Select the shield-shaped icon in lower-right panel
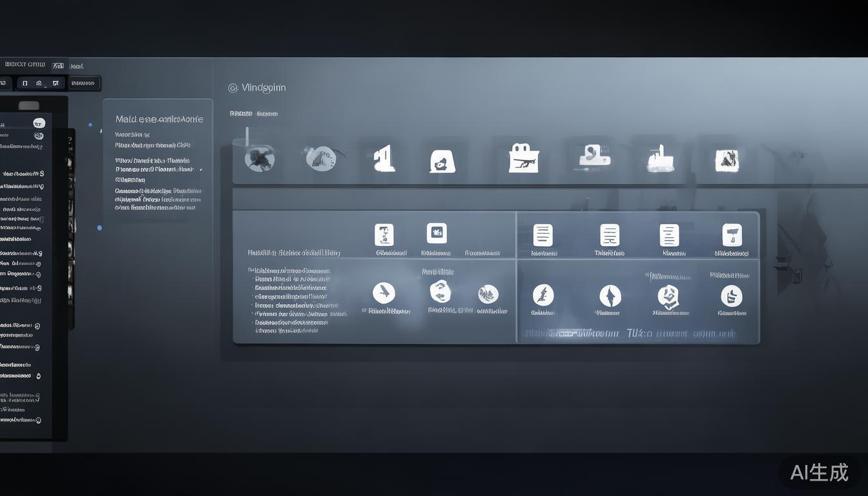 coord(668,296)
